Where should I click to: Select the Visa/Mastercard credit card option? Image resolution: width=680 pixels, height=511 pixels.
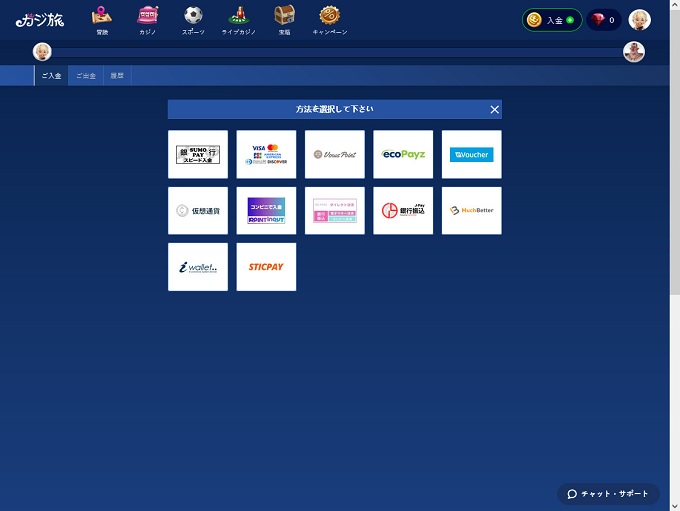coord(266,154)
